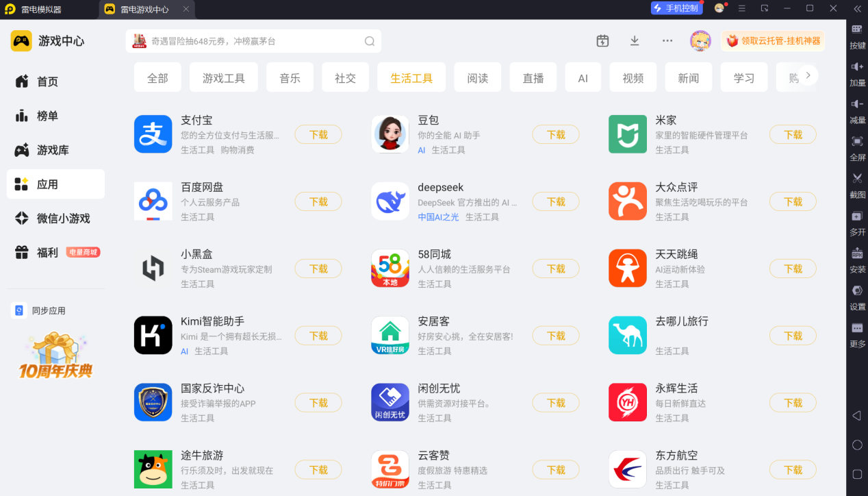Open the download manager icon

pos(635,41)
